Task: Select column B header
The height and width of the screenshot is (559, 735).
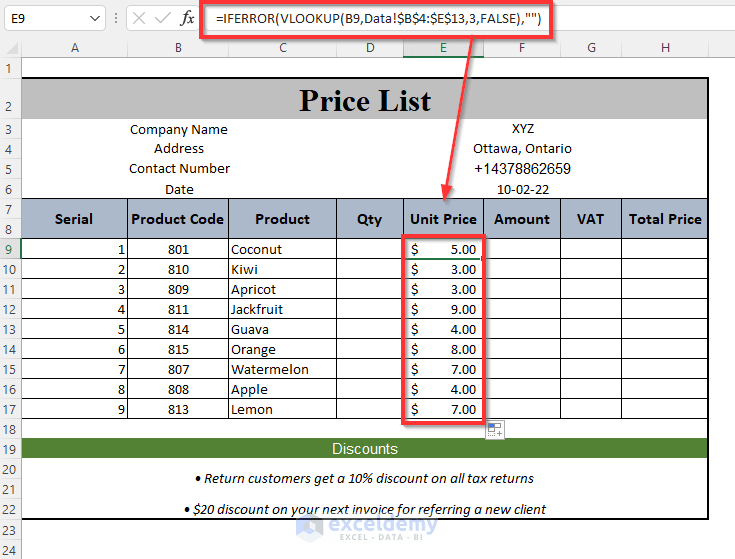Action: pos(178,48)
